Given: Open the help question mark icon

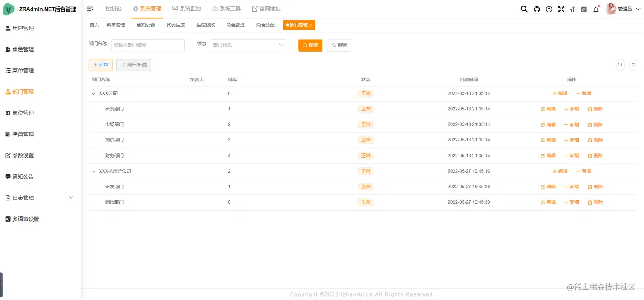Looking at the screenshot, I should coord(549,9).
